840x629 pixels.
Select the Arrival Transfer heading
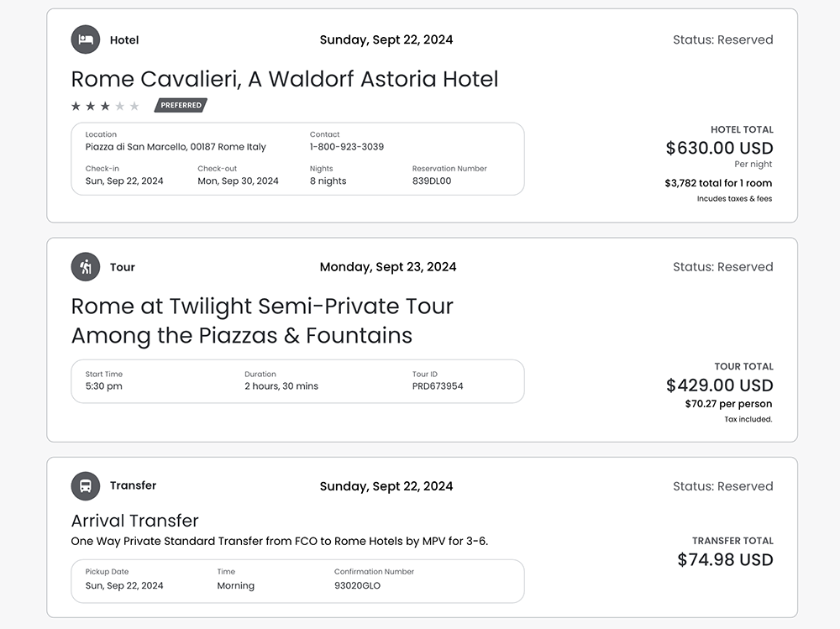pos(134,521)
